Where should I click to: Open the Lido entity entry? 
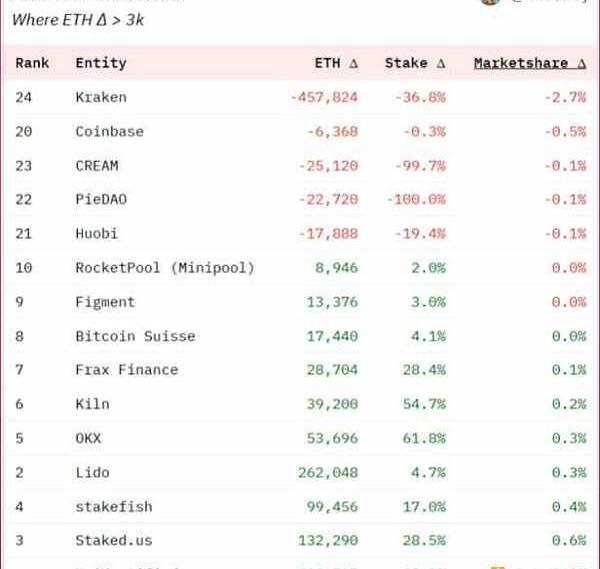click(92, 471)
